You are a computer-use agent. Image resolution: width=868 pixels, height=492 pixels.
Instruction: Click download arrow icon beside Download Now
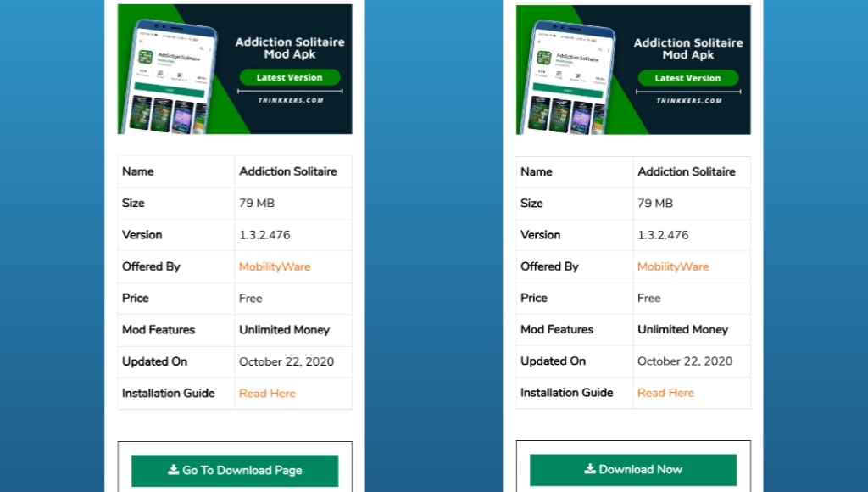(590, 469)
